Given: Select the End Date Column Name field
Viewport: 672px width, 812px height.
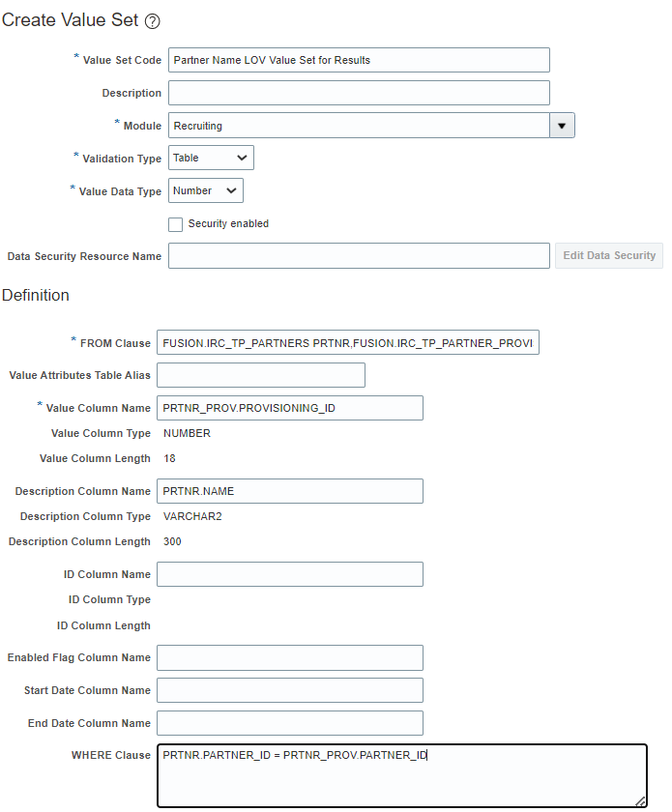Looking at the screenshot, I should point(289,723).
